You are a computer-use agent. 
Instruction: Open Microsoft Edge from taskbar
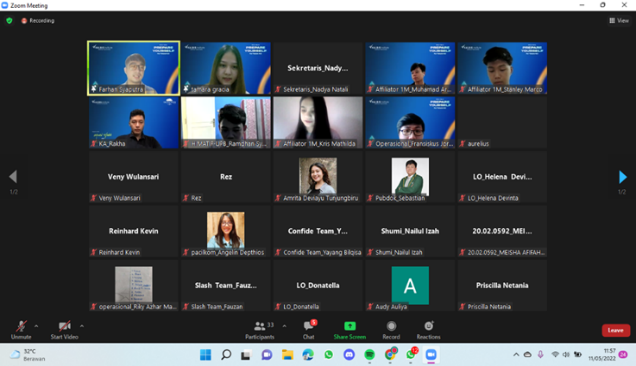point(308,355)
